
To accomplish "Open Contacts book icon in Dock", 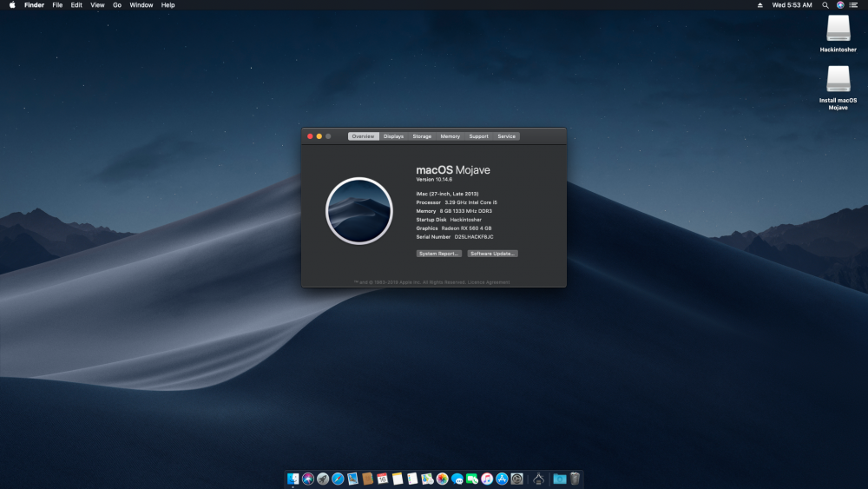I will pos(367,479).
